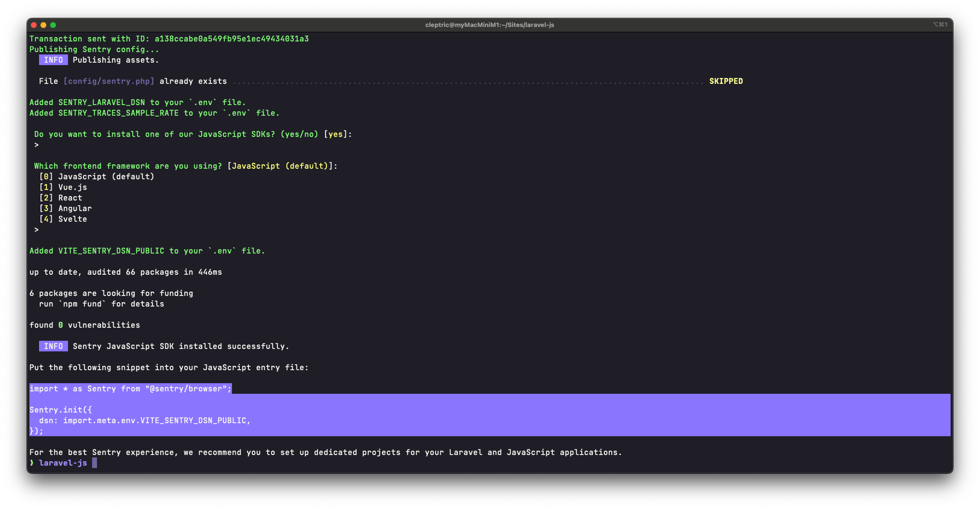
Task: Click the yellow SKIPPED status text
Action: click(726, 81)
